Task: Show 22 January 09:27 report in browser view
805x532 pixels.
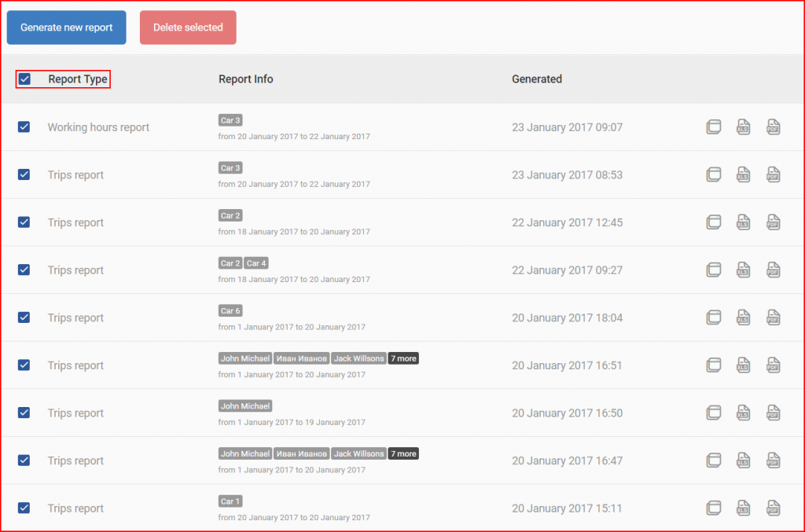Action: [x=714, y=270]
